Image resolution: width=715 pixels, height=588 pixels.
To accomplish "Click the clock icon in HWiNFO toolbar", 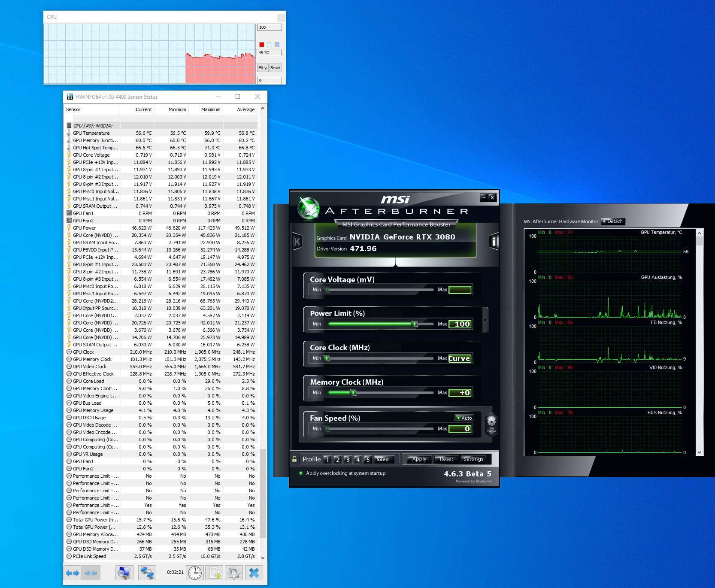I will 195,573.
